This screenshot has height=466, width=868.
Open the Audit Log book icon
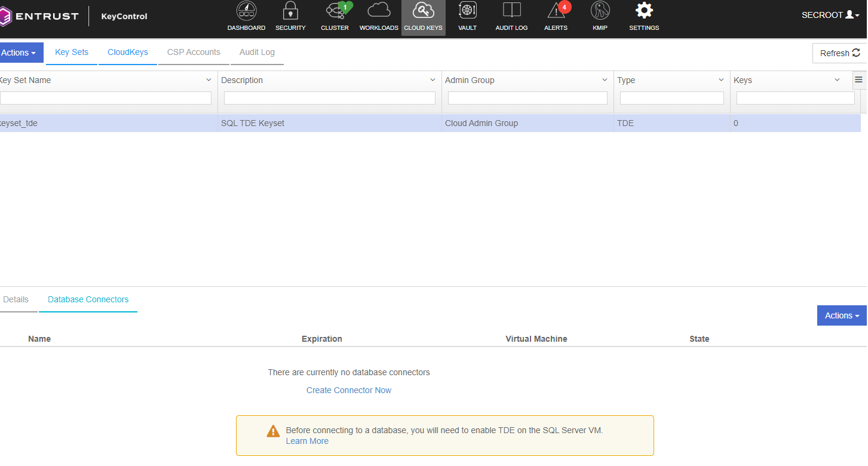(x=511, y=11)
